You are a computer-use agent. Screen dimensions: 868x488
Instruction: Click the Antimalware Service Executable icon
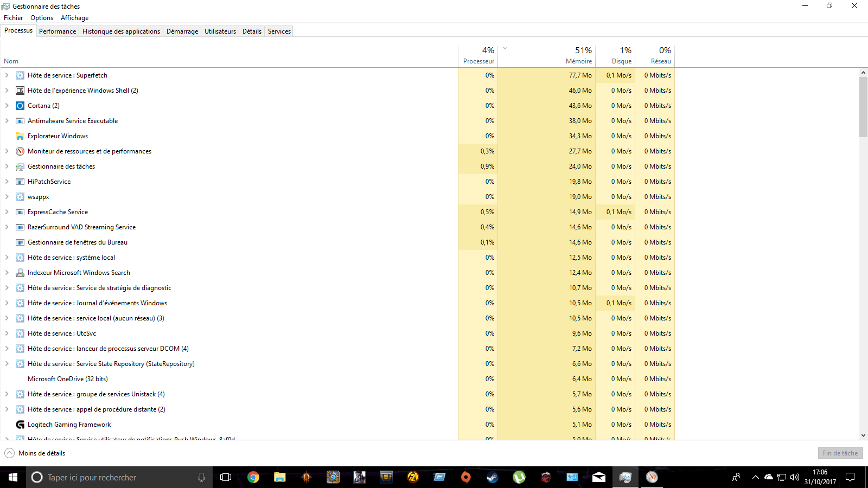[20, 121]
